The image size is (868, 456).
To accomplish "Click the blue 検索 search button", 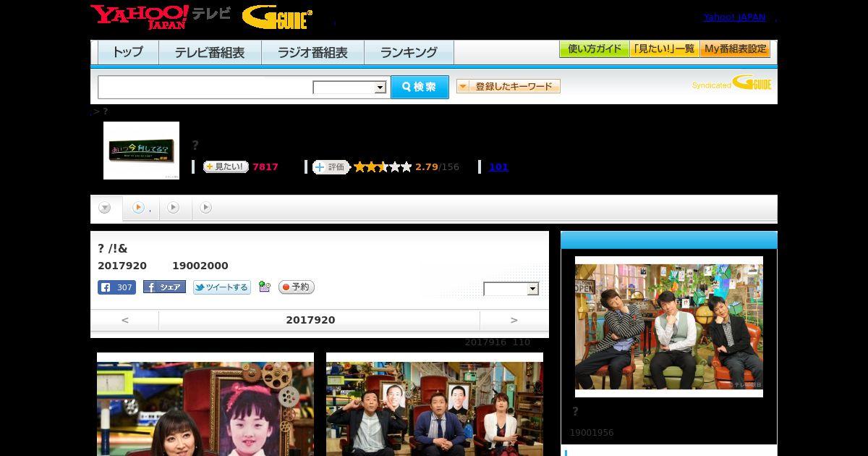I will (420, 87).
